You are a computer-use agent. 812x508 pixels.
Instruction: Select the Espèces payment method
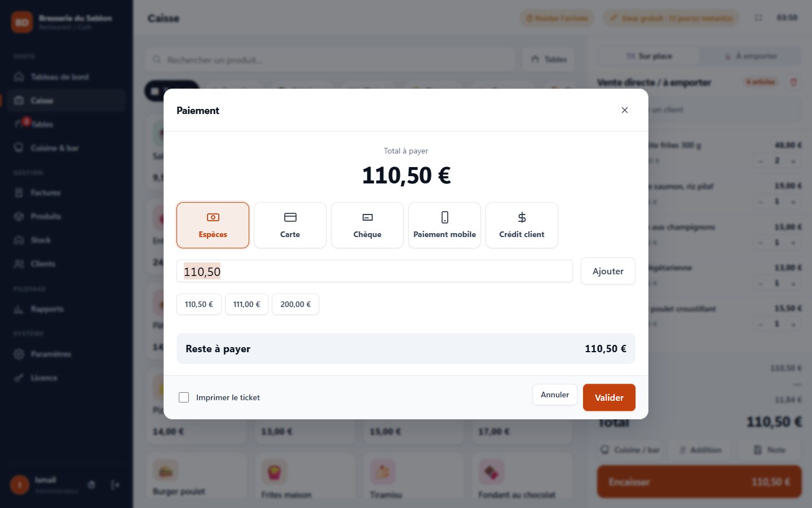pyautogui.click(x=213, y=225)
